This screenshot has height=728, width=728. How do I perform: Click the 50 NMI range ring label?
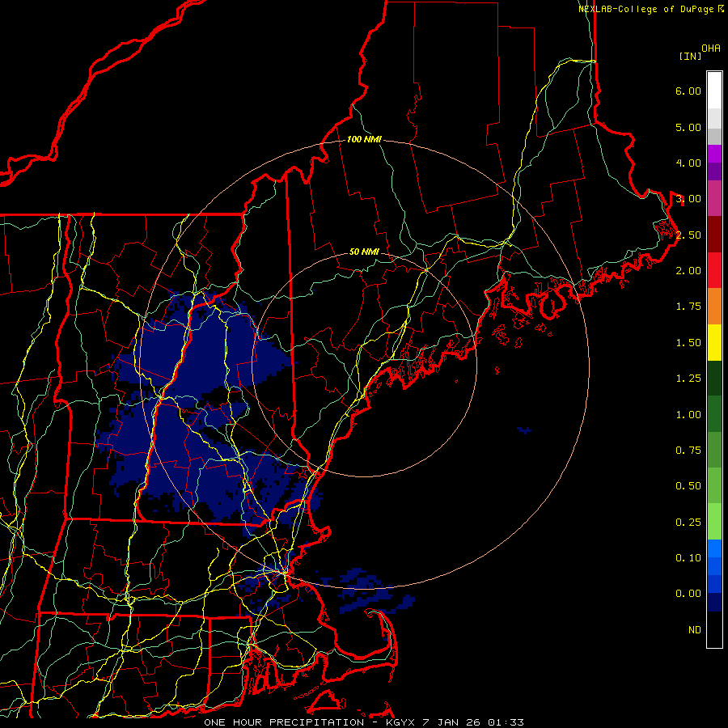(364, 252)
